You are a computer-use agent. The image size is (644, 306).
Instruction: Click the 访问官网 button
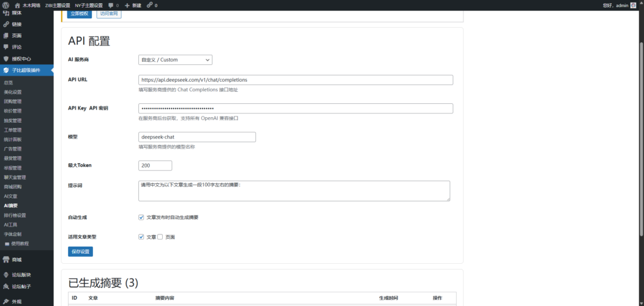point(109,13)
